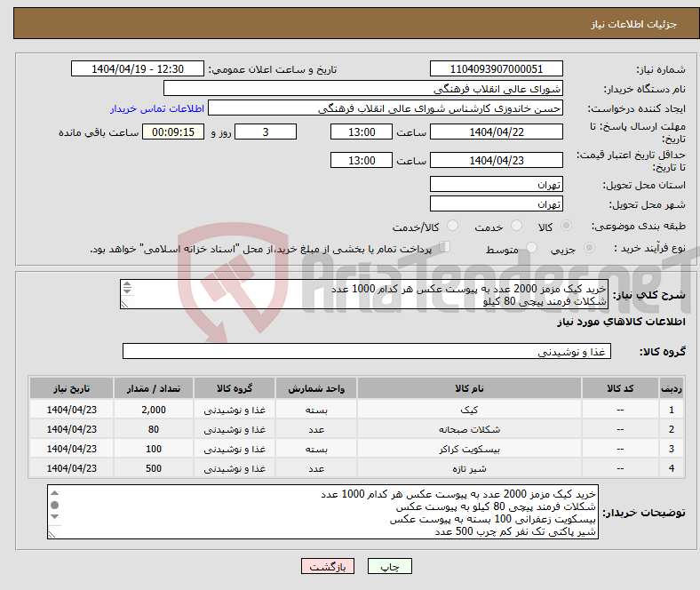Click the buyer notes textarea

point(322,512)
